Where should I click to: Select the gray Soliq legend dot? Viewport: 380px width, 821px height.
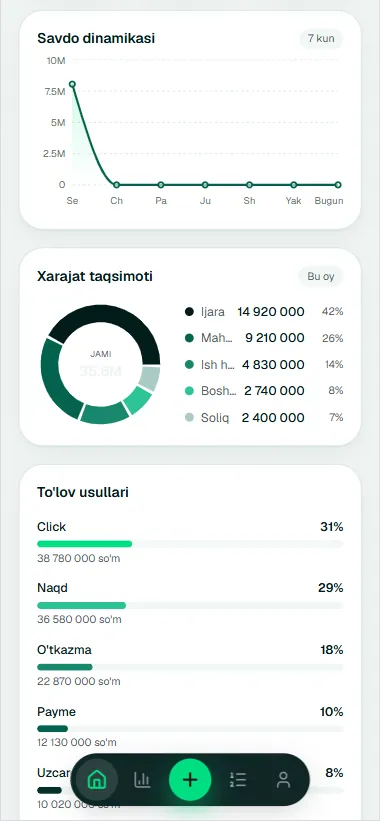189,417
